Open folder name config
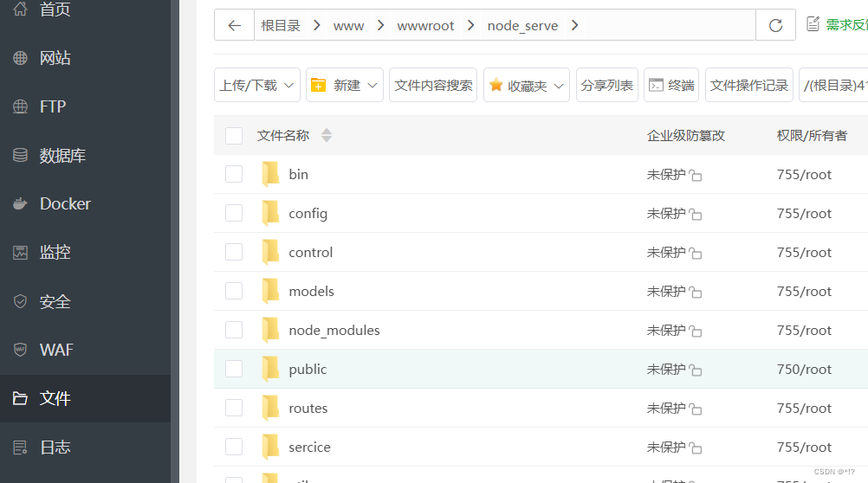 tap(308, 214)
